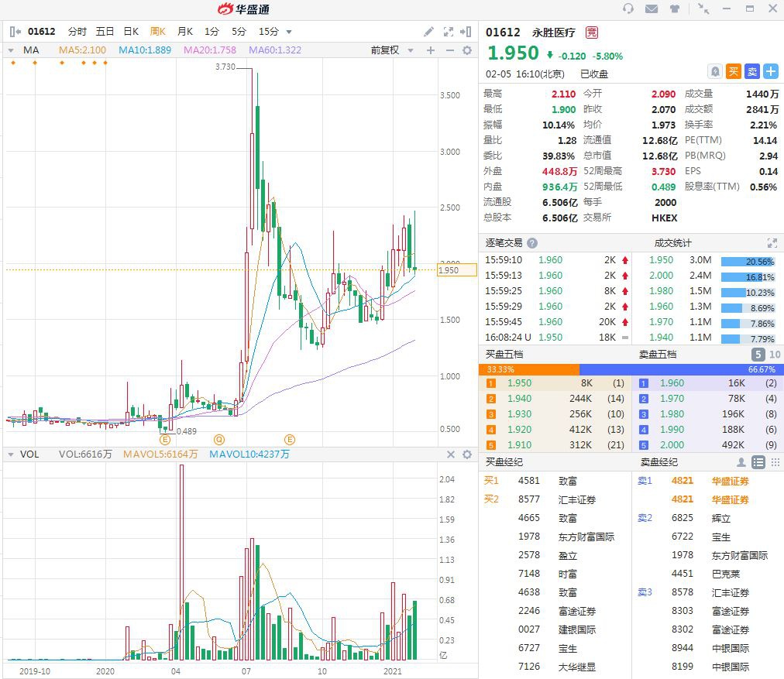Viewport: 784px width, 679px height.
Task: Open VOL indicator settings gear
Action: 467,454
